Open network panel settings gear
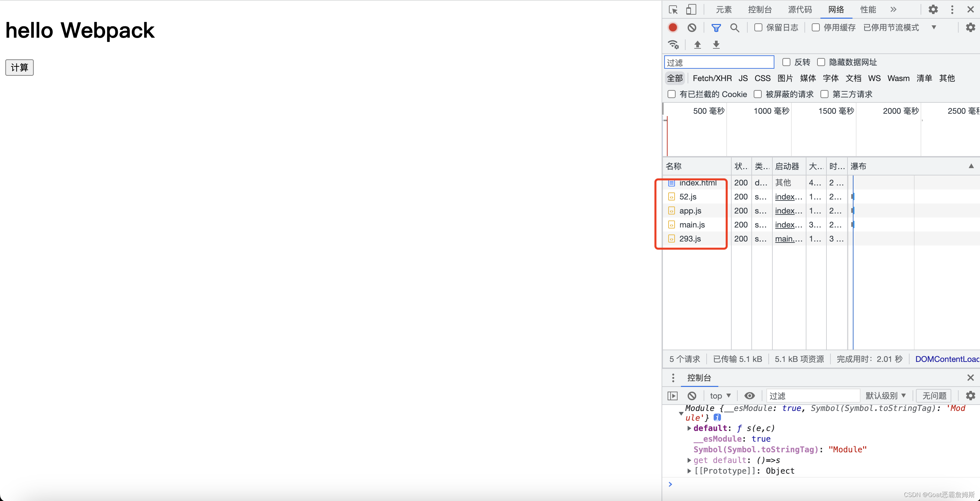 click(x=971, y=27)
